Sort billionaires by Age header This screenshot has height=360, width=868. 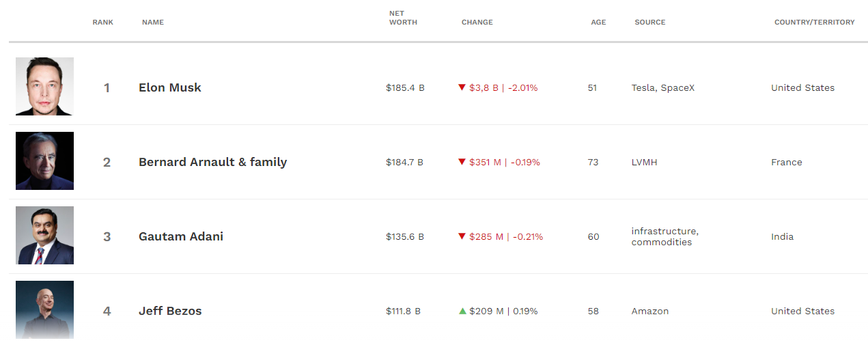coord(598,23)
